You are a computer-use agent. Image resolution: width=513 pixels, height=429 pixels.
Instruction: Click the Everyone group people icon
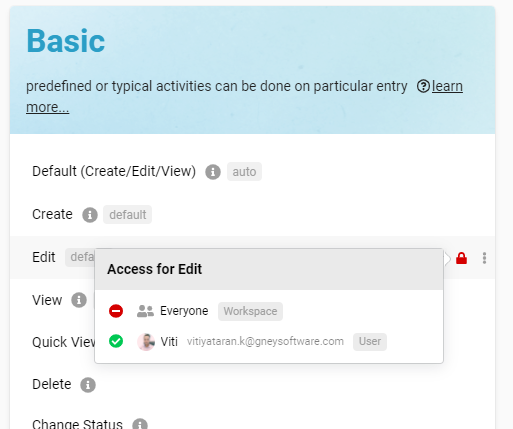point(145,311)
